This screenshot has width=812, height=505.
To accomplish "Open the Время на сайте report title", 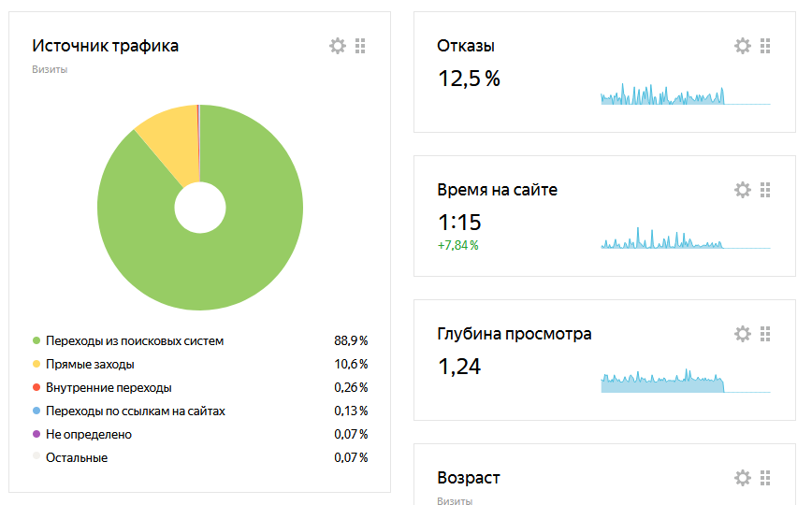I will 497,190.
